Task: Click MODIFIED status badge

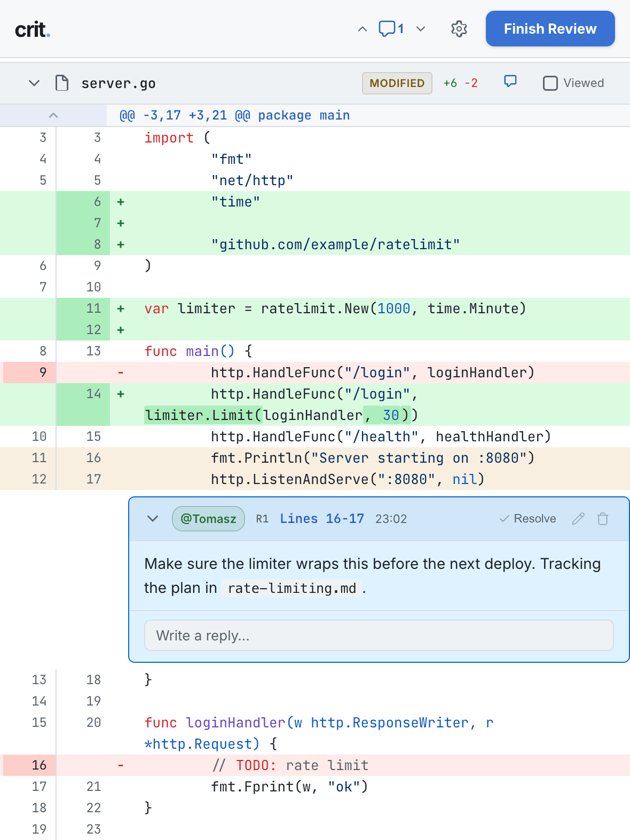Action: click(x=397, y=83)
